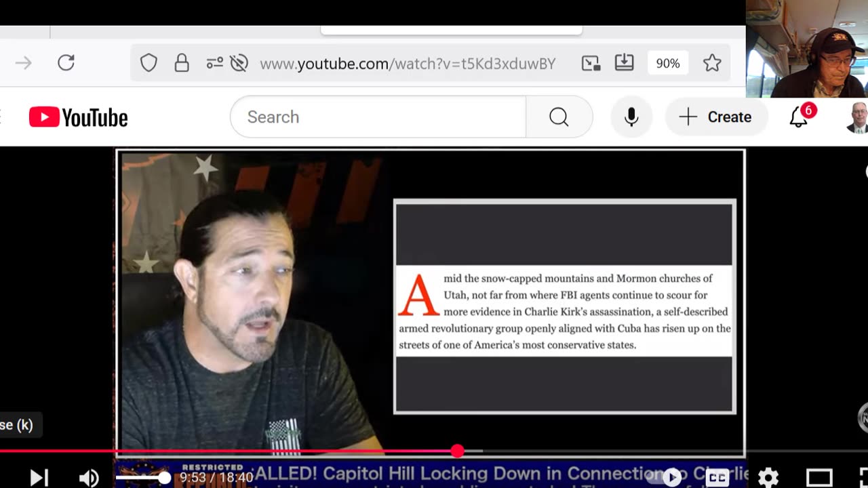
Task: Start voice search with the microphone icon
Action: (631, 117)
